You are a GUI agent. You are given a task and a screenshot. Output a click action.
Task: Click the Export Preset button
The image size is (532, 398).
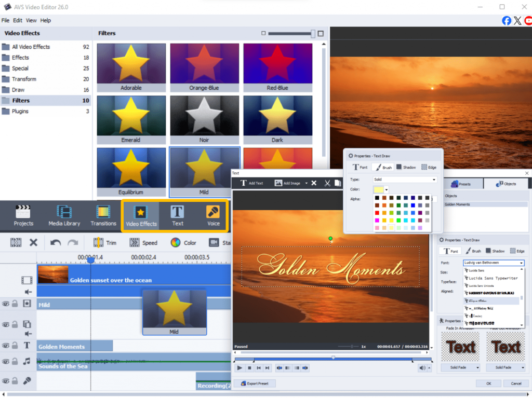coord(255,383)
